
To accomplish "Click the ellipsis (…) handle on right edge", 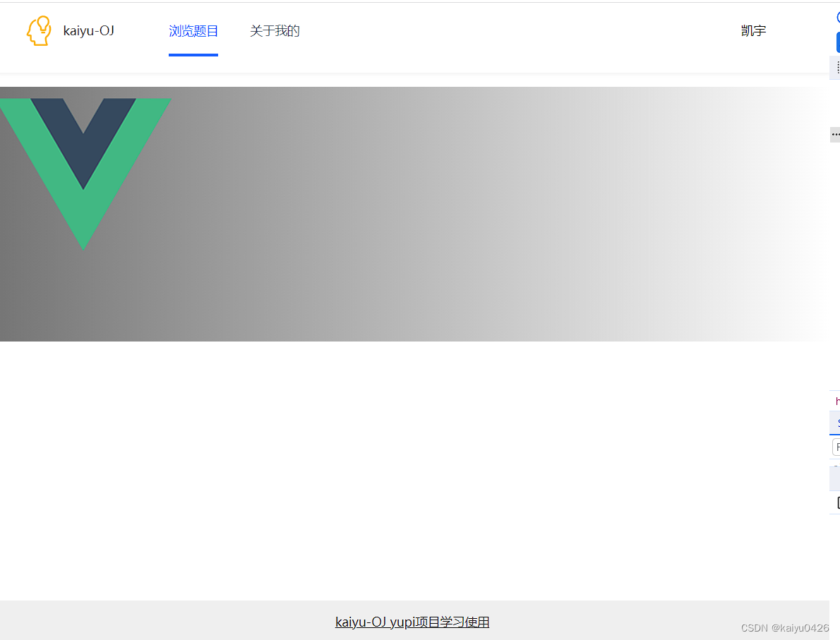I will pyautogui.click(x=836, y=134).
